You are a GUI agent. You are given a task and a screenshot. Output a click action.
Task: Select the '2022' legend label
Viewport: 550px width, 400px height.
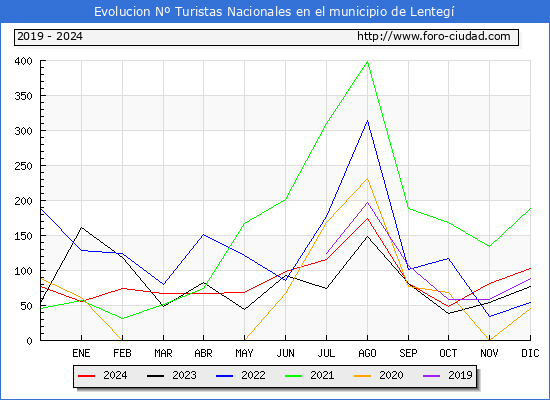253,375
